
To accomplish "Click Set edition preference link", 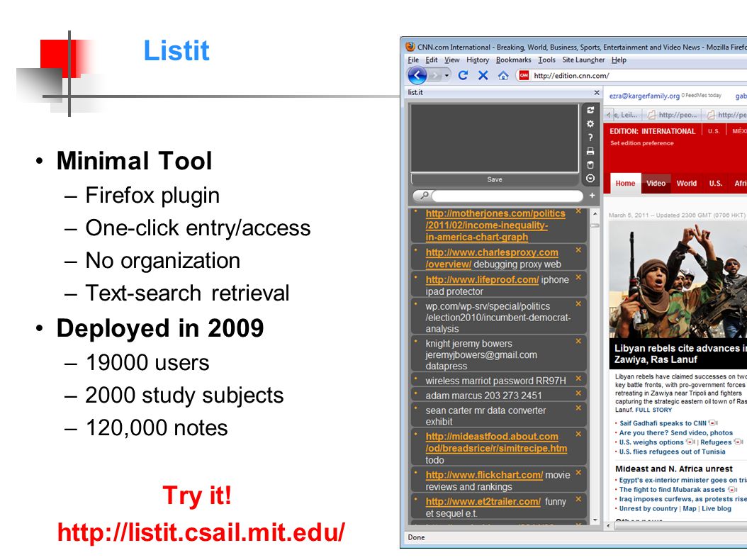I will 641,143.
